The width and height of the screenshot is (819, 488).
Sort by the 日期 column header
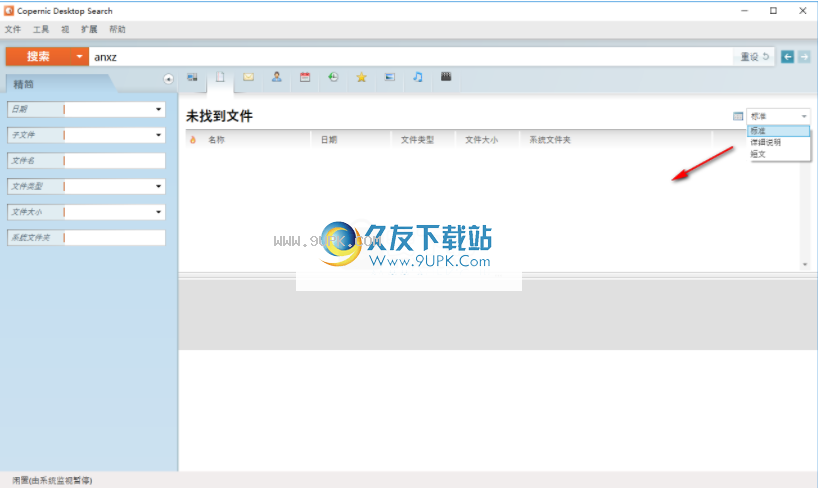tap(329, 140)
